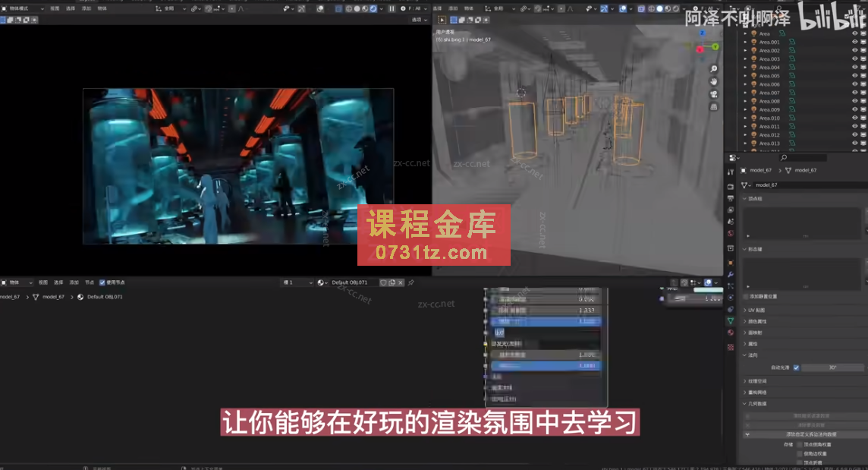Collapse the 形态键 panel

[x=745, y=249]
